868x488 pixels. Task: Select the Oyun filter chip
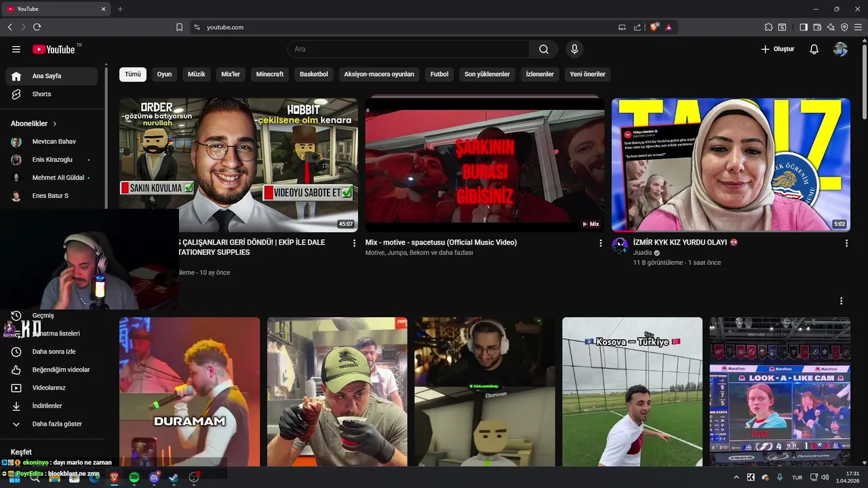pyautogui.click(x=165, y=74)
